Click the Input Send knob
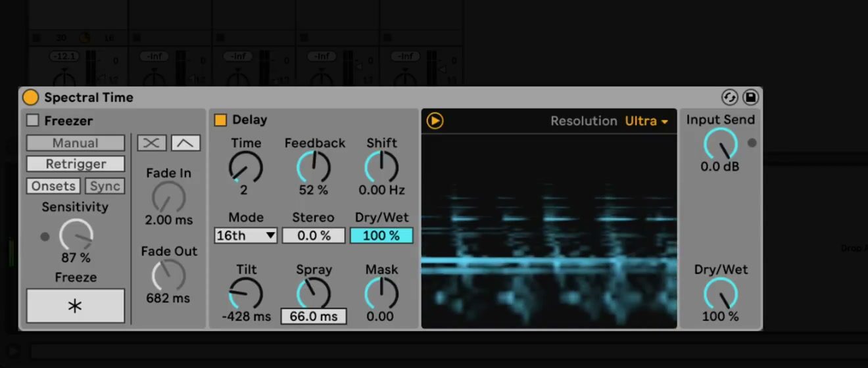The height and width of the screenshot is (368, 868). coord(720,144)
